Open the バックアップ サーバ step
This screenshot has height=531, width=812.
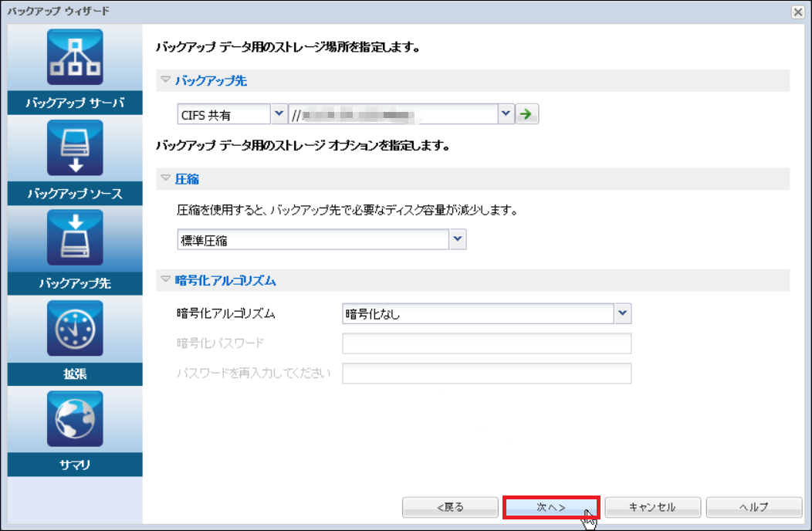tap(75, 103)
